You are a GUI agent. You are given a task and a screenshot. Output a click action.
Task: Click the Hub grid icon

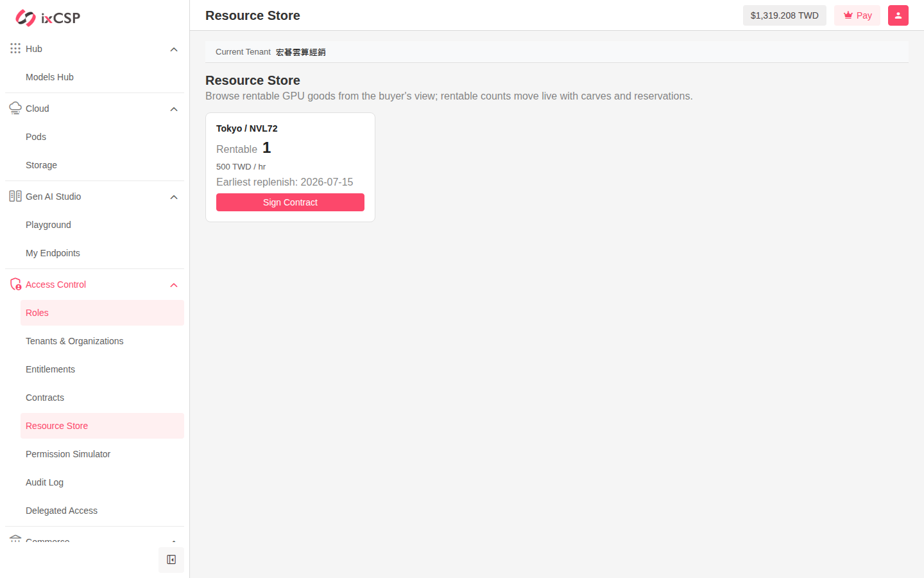click(x=15, y=48)
